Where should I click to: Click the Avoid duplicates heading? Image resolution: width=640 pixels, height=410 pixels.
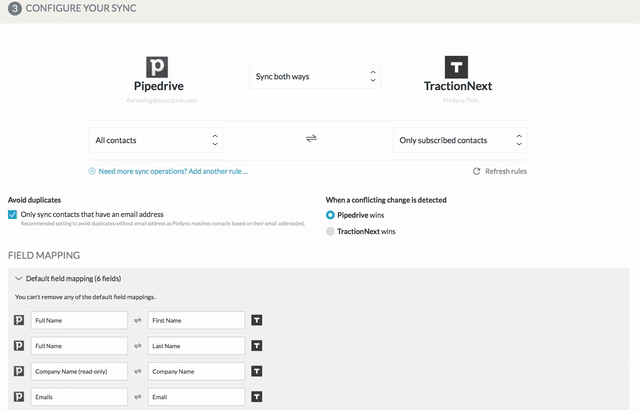point(34,200)
